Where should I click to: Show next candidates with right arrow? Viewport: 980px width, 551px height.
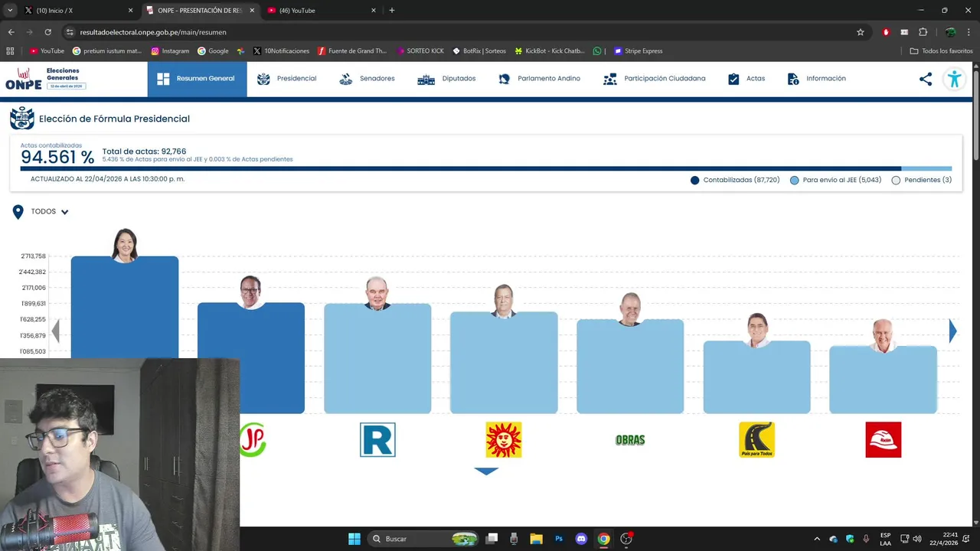[952, 331]
